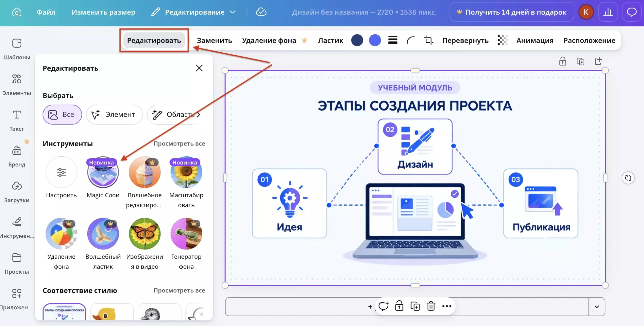Open the Загрузки sidebar tab
Viewport: 644px width, 326px height.
click(17, 192)
